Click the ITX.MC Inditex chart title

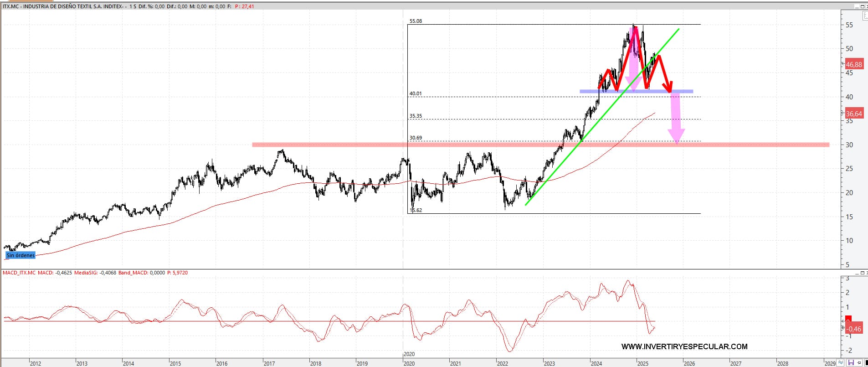coord(64,6)
